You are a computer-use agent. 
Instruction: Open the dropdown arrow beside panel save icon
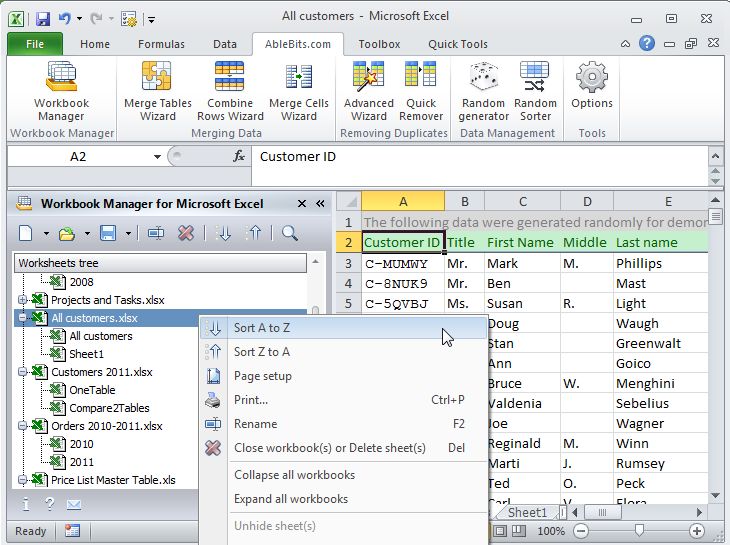click(128, 233)
